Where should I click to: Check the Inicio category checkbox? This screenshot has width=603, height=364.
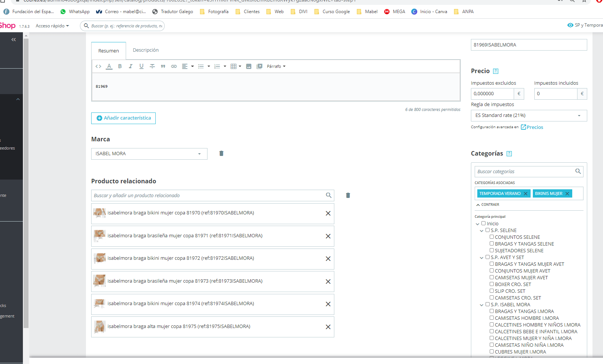point(484,223)
